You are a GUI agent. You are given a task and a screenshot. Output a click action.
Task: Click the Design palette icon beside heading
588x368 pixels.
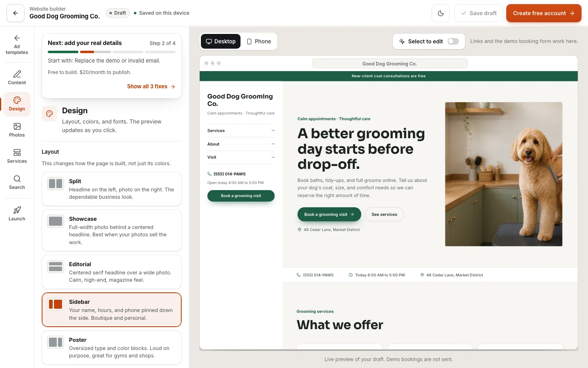pyautogui.click(x=49, y=114)
